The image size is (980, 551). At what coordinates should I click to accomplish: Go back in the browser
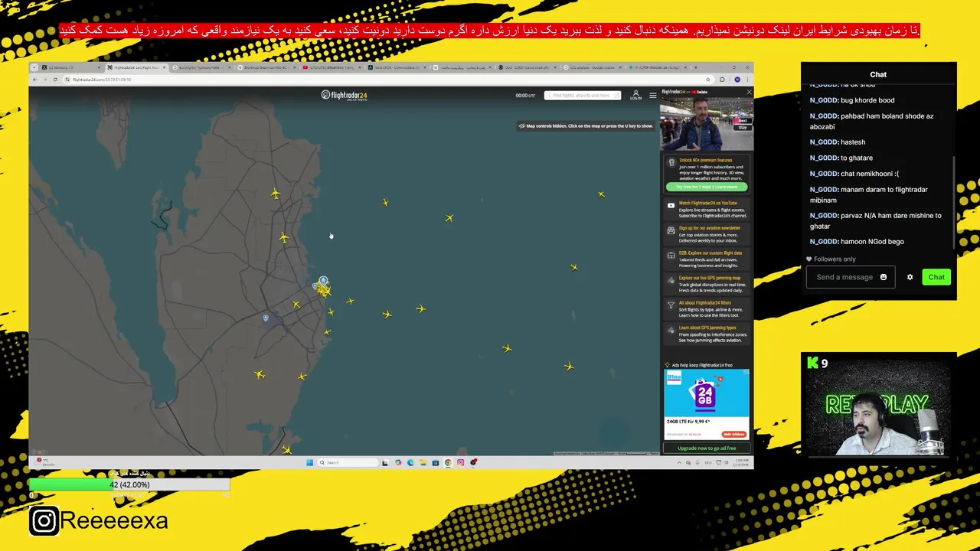pos(34,80)
